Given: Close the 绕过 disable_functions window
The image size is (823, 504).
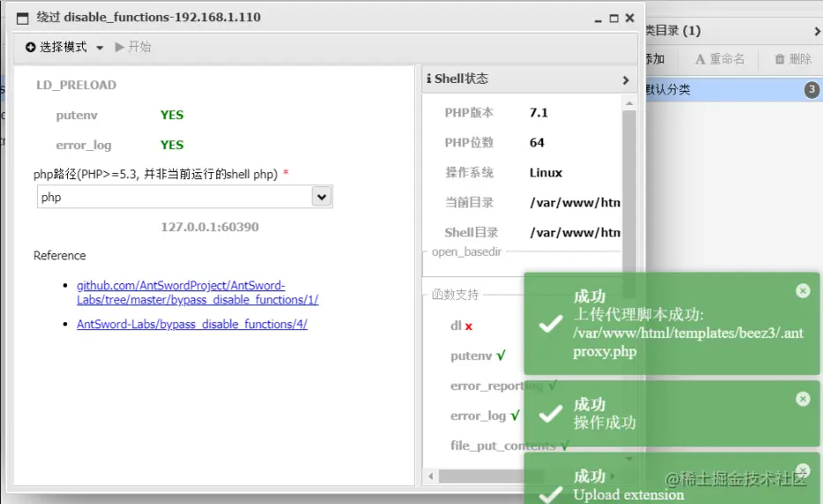Looking at the screenshot, I should pyautogui.click(x=630, y=18).
